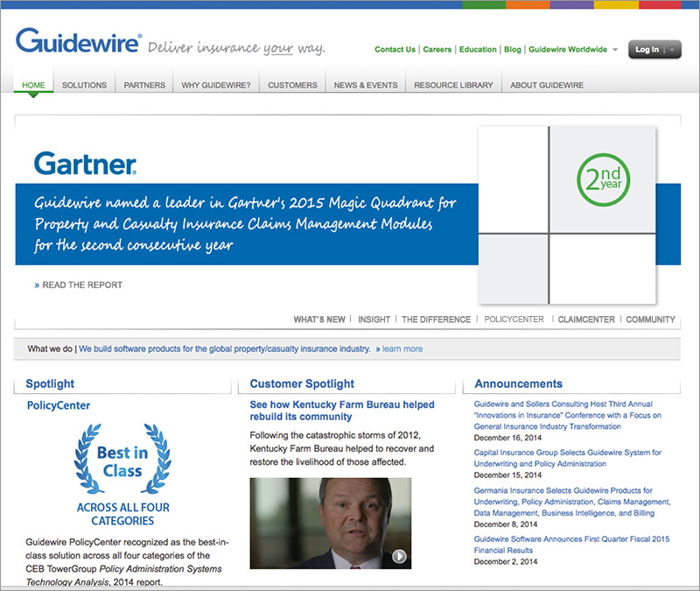Click 'We build software products' sentence link
Viewport: 700px width, 591px height.
[x=225, y=348]
